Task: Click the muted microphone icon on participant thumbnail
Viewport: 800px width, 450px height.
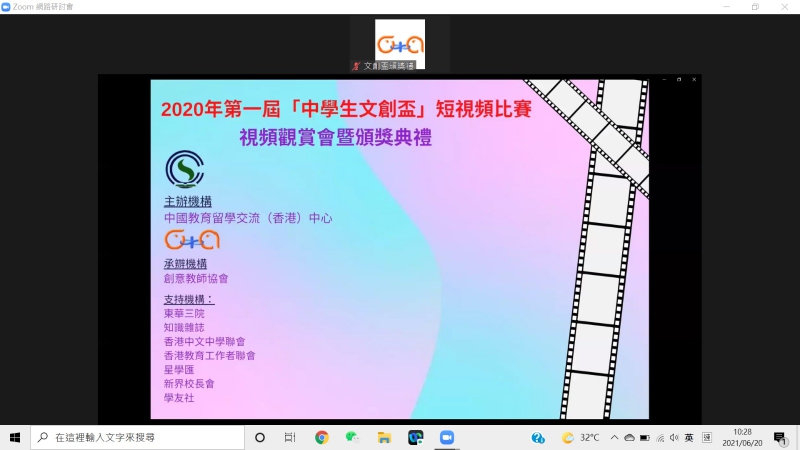Action: (x=357, y=66)
